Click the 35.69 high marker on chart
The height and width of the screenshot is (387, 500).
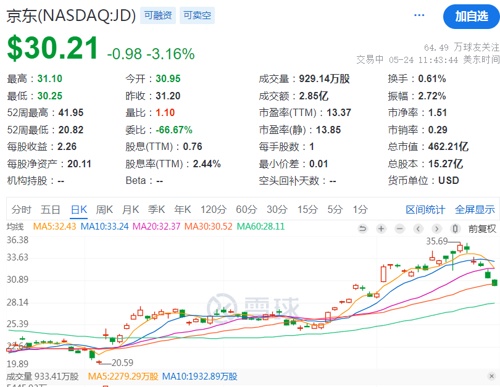(x=437, y=241)
